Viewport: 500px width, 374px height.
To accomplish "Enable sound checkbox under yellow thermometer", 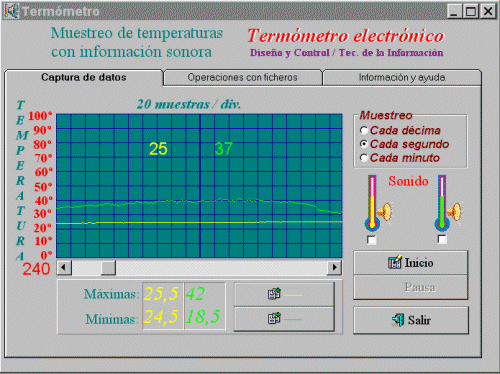I will [371, 240].
